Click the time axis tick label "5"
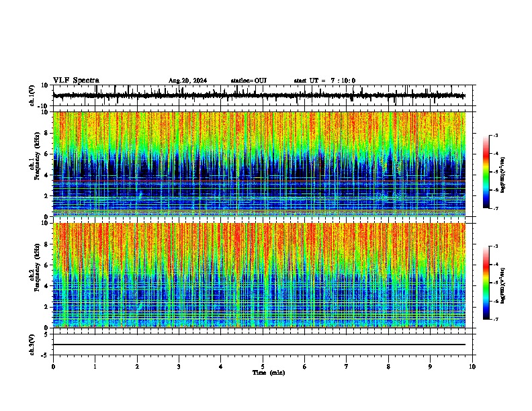532x411 pixels. [263, 367]
